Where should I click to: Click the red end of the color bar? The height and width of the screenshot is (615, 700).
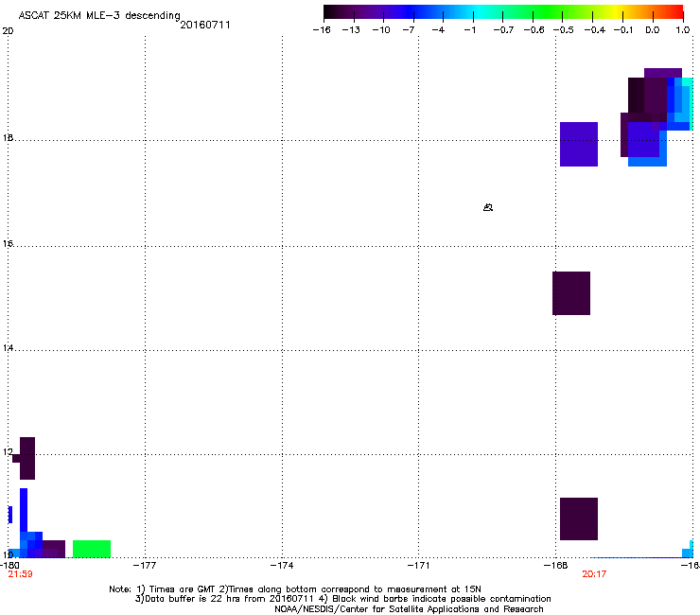click(674, 11)
